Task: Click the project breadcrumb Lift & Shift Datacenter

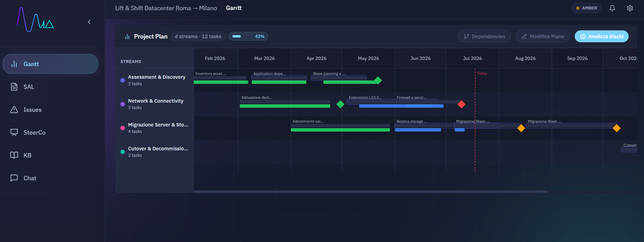Action: pyautogui.click(x=166, y=8)
